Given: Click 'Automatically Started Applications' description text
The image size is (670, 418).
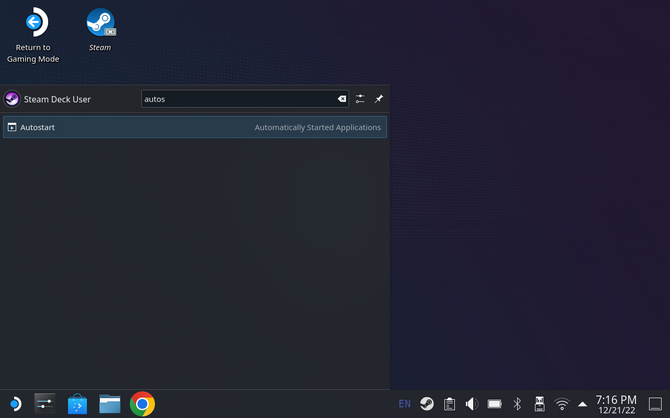Looking at the screenshot, I should (x=317, y=127).
